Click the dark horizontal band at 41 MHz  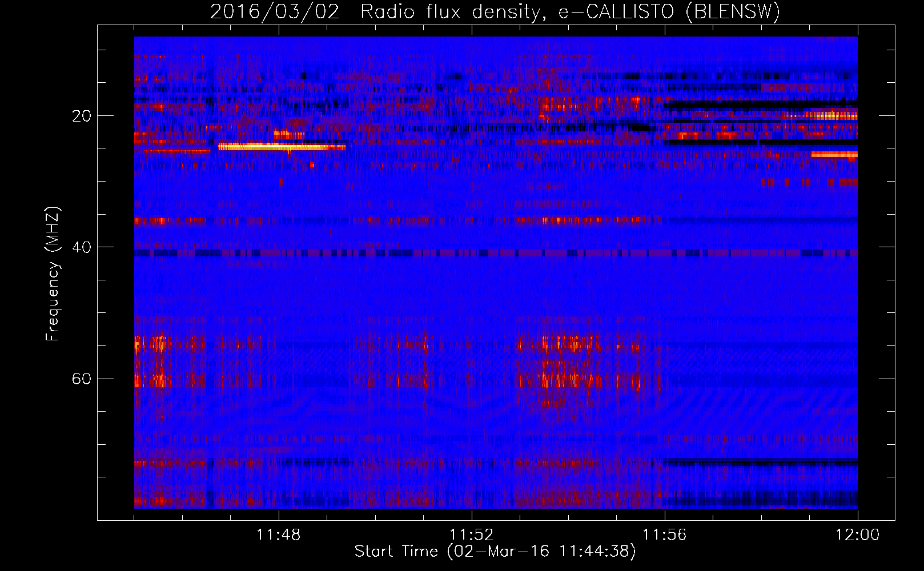[x=496, y=252]
